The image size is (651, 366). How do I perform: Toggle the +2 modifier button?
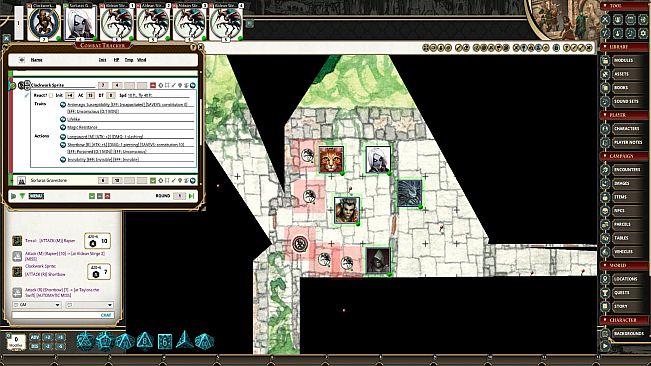48,337
